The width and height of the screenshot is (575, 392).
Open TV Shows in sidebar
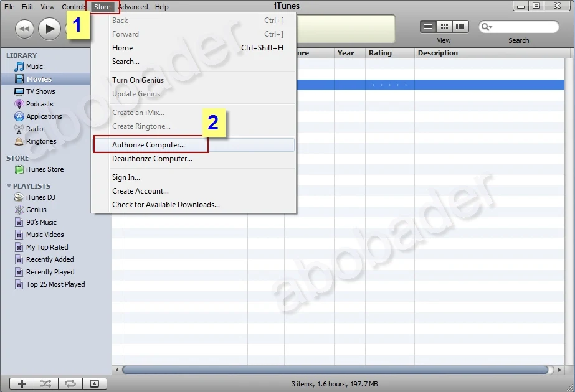pyautogui.click(x=35, y=91)
